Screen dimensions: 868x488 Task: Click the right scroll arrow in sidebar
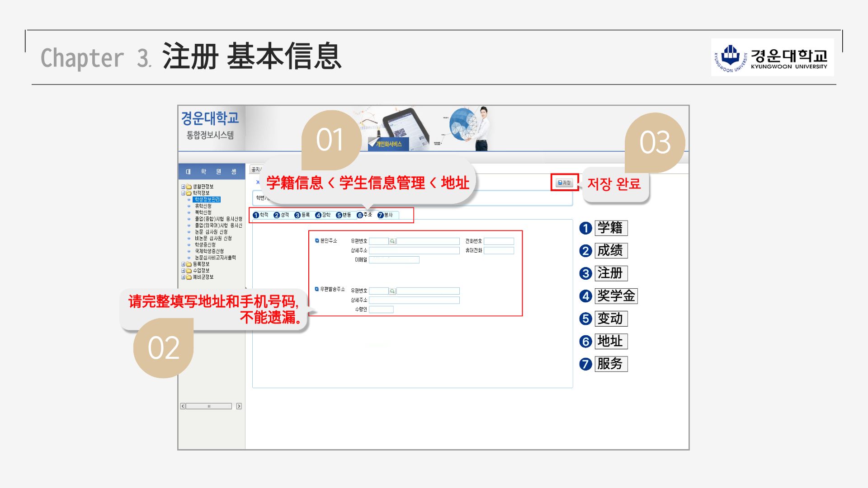[x=239, y=406]
